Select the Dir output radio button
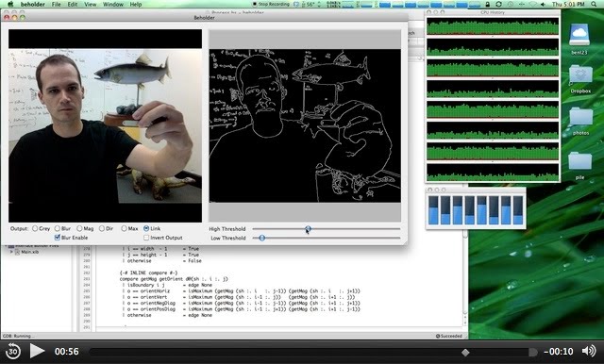This screenshot has width=604, height=364. click(102, 228)
